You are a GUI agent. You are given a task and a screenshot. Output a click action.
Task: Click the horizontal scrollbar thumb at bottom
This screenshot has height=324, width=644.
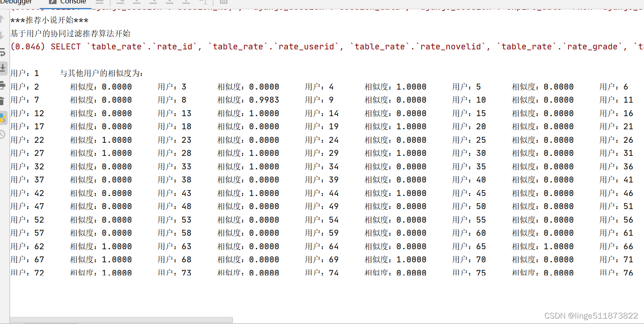[121, 320]
